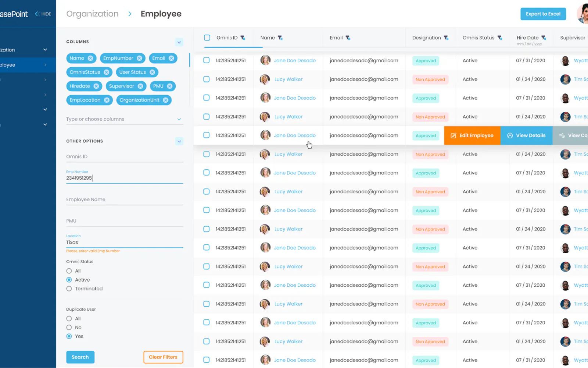
Task: Click the avatar in the first table row
Action: pyautogui.click(x=265, y=60)
